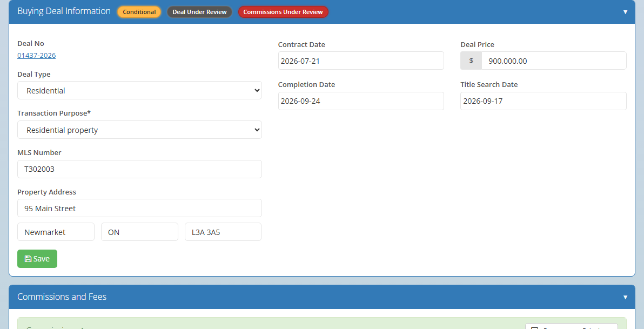Screen dimensions: 644x329
Task: Focus the Property Address street field
Action: point(139,208)
